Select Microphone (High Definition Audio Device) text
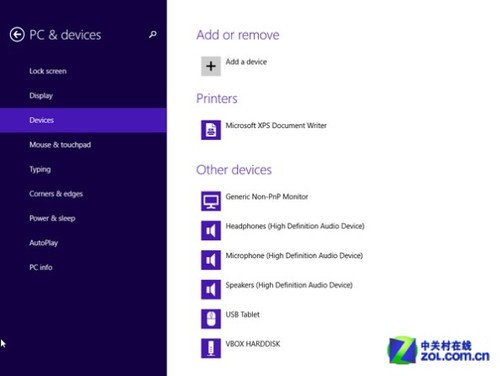500x376 pixels. click(294, 256)
